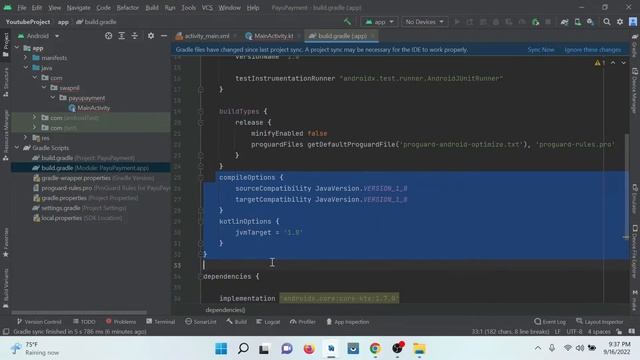Open the Logcat tool window
This screenshot has width=640, height=360.
[x=268, y=322]
